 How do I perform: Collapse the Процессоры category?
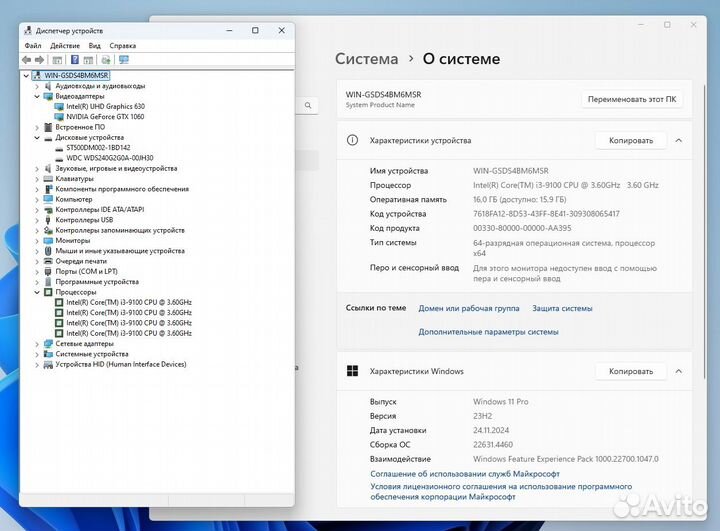[37, 292]
